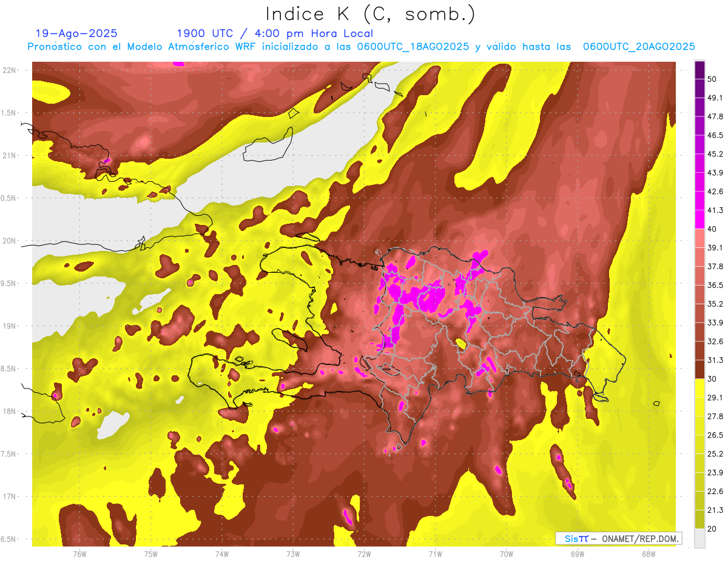Select the gray swatch below 20
This screenshot has height=562, width=728.
pos(699,538)
